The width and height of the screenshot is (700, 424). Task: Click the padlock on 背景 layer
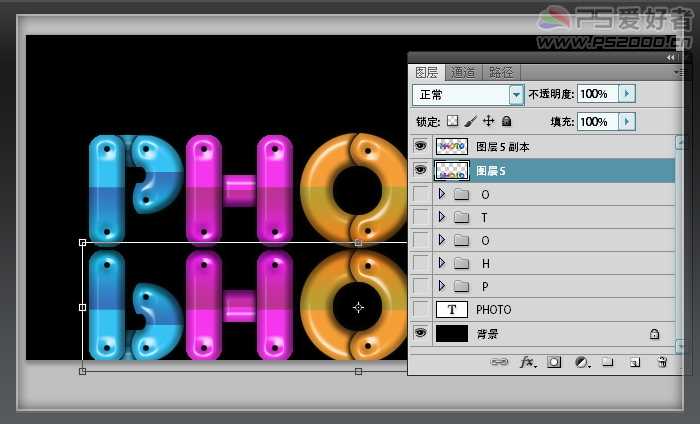point(654,333)
